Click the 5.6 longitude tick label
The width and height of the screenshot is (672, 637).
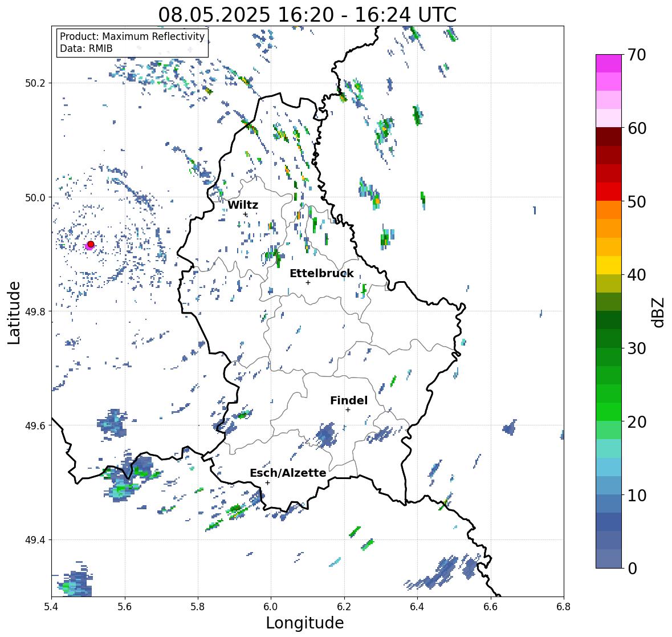[x=125, y=607]
